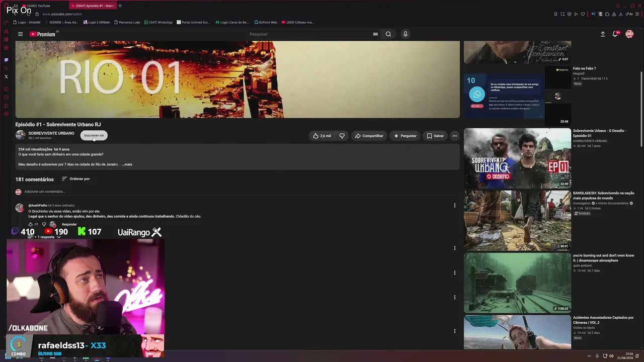Open the EzPoint Web bookmark

(x=266, y=22)
